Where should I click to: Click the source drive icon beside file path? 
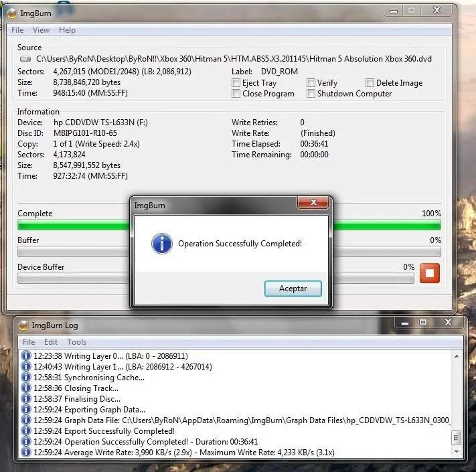25,59
